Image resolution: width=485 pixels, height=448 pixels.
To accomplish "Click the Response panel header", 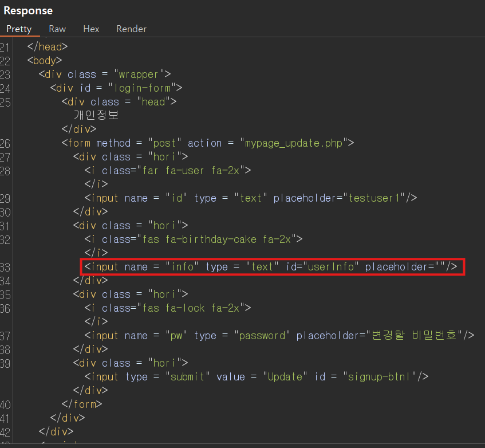I will [x=28, y=11].
